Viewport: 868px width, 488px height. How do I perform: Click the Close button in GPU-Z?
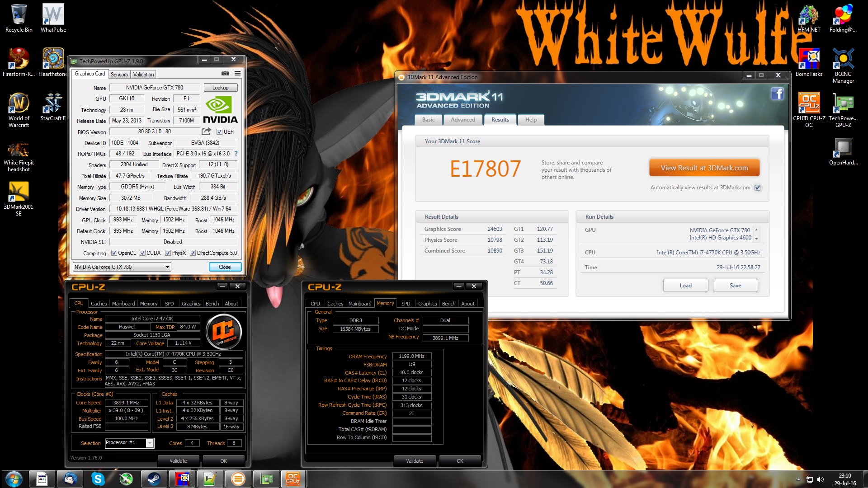pyautogui.click(x=225, y=267)
